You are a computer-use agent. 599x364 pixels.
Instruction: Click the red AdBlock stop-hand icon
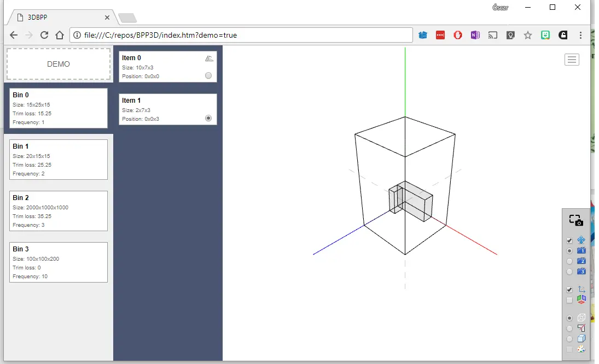coord(458,35)
